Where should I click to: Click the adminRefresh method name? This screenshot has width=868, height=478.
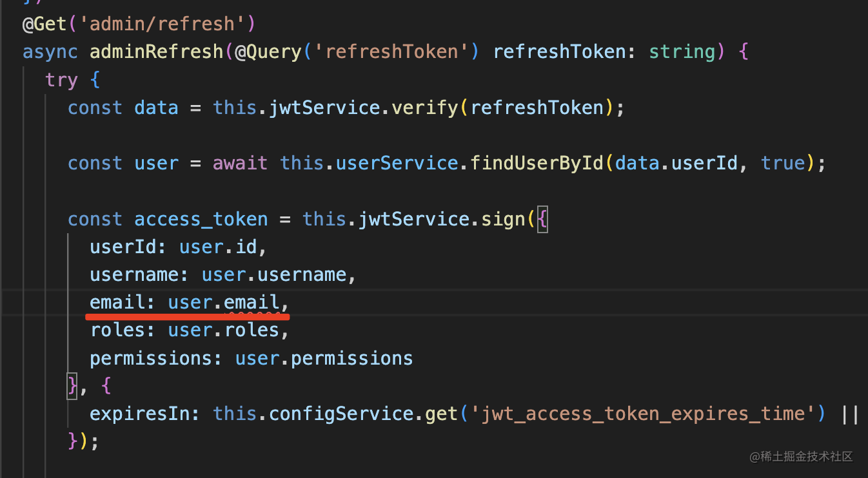coord(156,52)
